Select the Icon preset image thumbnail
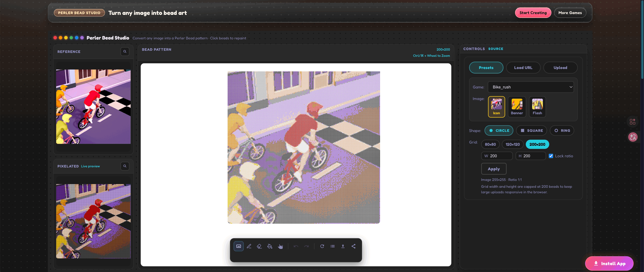 (496, 107)
